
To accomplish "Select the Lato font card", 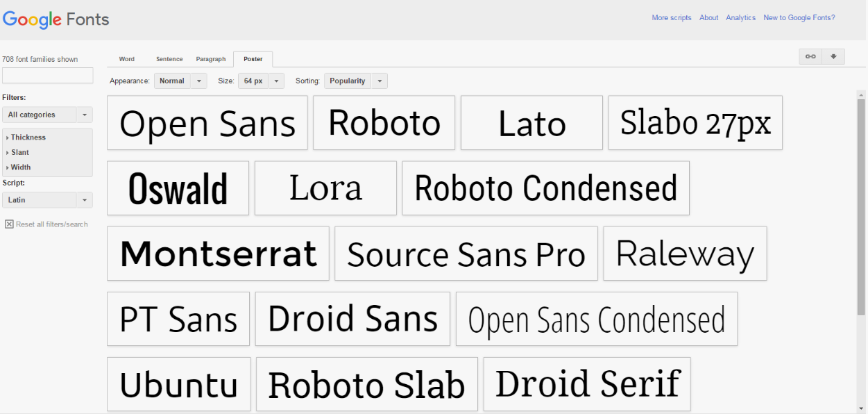I will click(532, 123).
